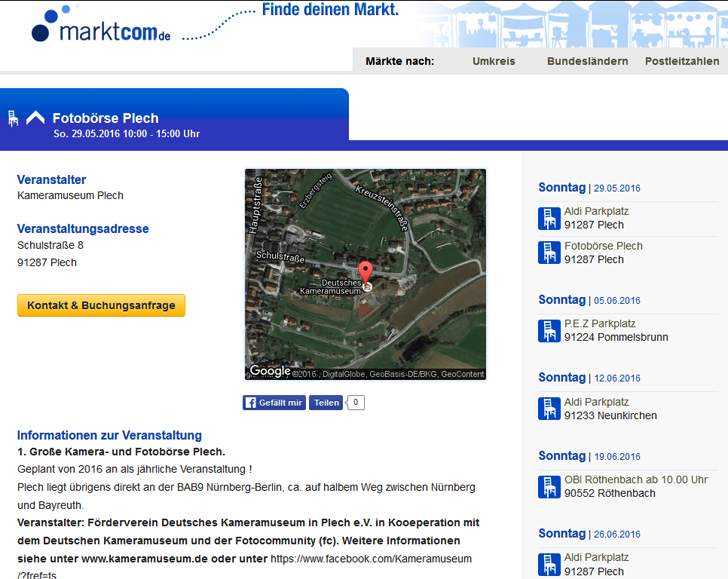Click the 'Veranstaltungsadresse' heading
Screen dimensions: 728x579
(x=83, y=228)
